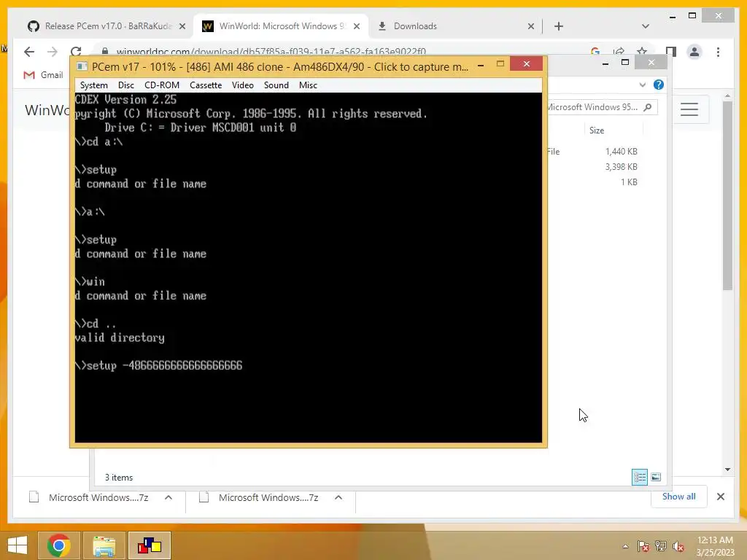Go forward in Chrome
This screenshot has height=560, width=747.
click(53, 52)
